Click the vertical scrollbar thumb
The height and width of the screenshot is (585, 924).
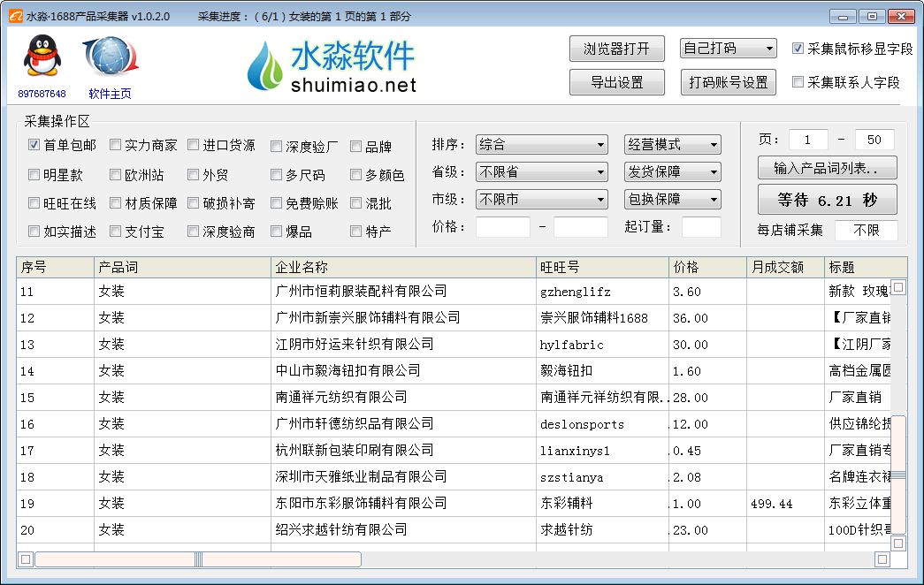click(898, 475)
